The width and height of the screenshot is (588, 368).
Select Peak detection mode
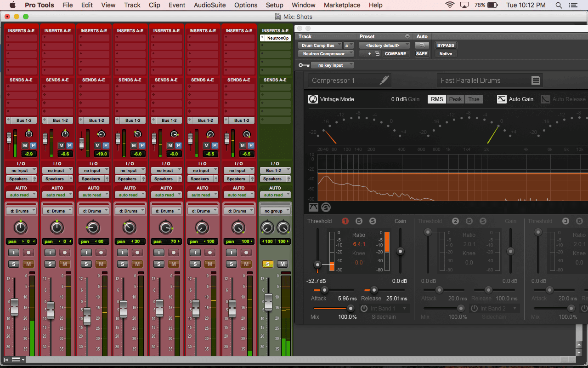click(x=455, y=99)
